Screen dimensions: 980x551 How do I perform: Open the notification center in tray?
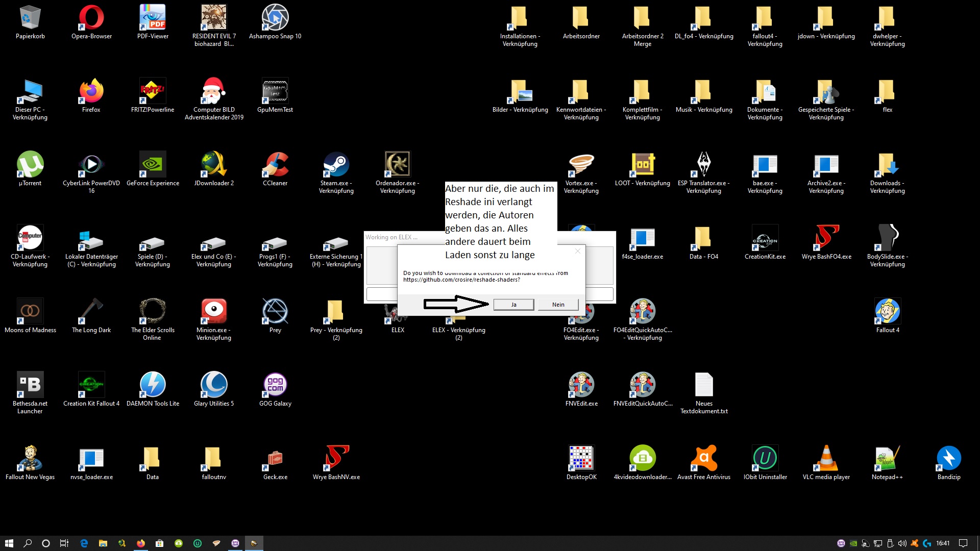963,543
